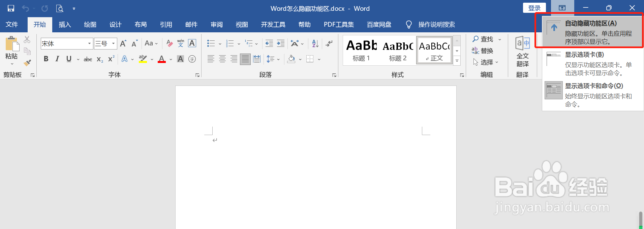Switch to the 审阅 tab

pyautogui.click(x=217, y=25)
